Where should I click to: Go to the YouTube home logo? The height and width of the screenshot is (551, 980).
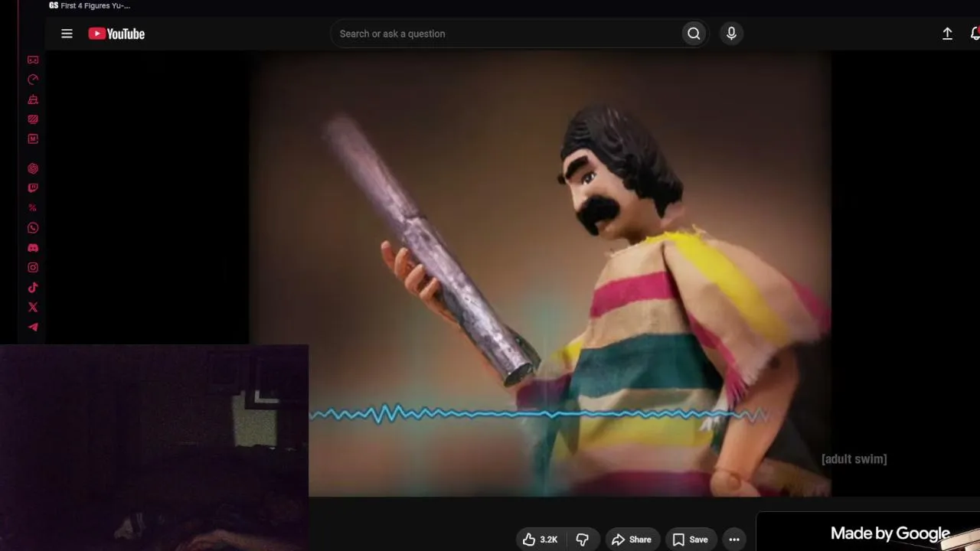[x=116, y=34]
